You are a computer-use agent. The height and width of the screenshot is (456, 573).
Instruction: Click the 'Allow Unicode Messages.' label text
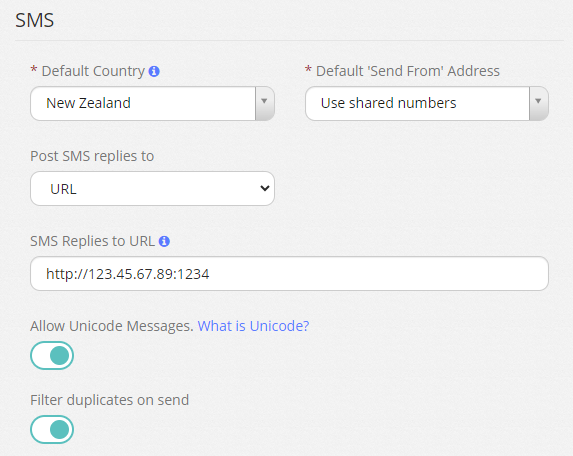coord(112,326)
